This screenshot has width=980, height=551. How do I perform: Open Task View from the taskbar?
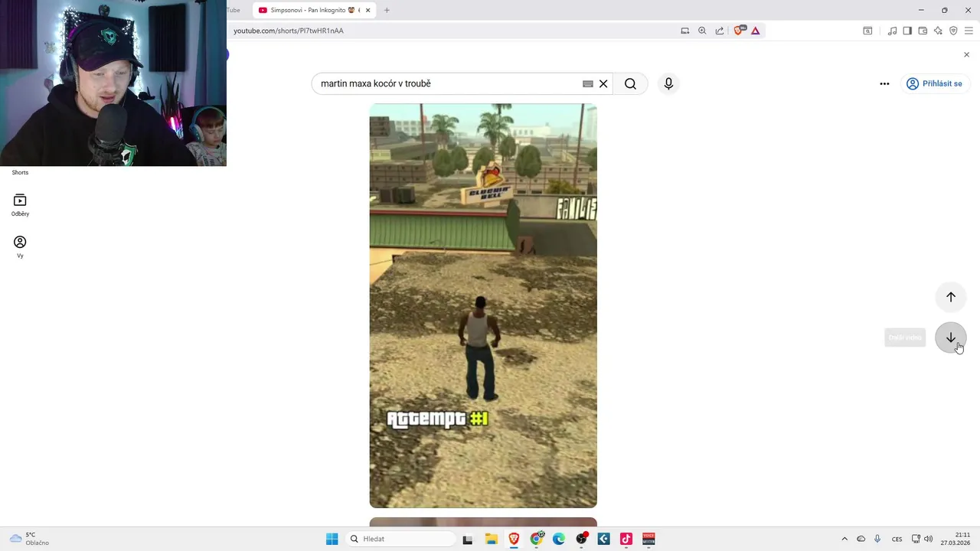pyautogui.click(x=468, y=539)
